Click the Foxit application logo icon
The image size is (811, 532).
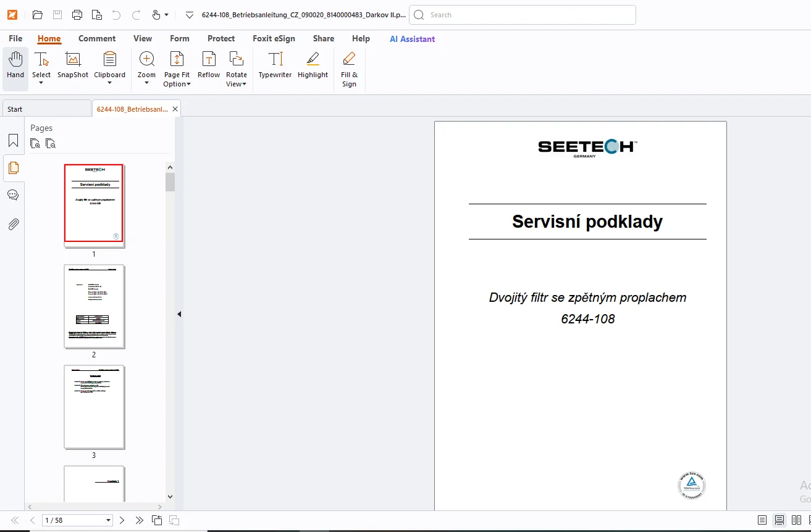[12, 15]
